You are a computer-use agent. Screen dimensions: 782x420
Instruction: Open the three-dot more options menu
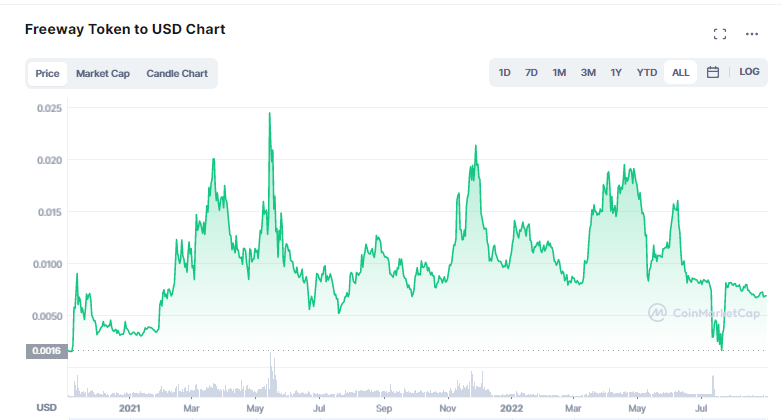pyautogui.click(x=752, y=34)
